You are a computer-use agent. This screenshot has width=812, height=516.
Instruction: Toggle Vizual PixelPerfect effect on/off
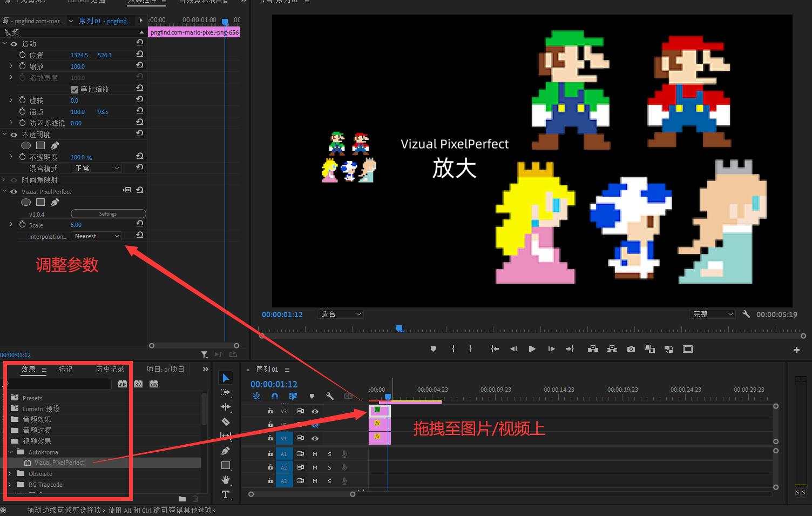point(14,191)
